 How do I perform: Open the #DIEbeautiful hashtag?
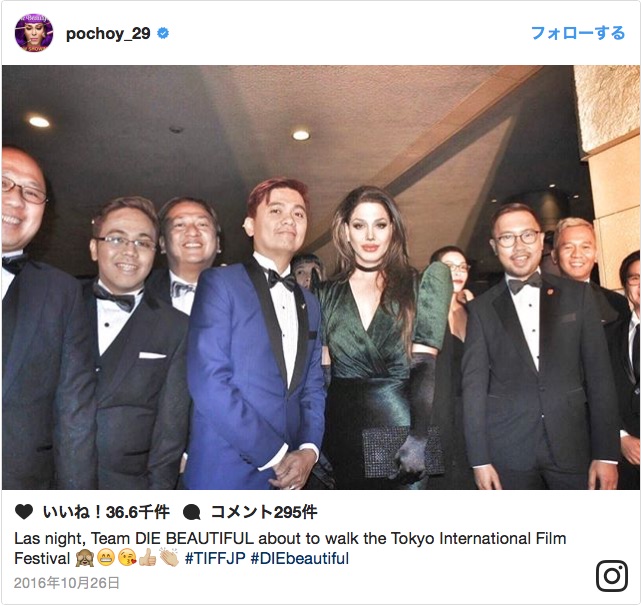300,559
